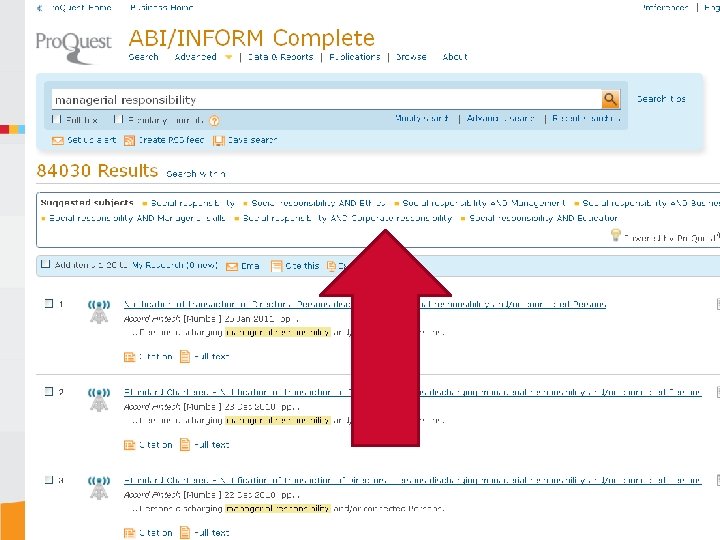Image resolution: width=720 pixels, height=540 pixels.
Task: Open the About menu item
Action: point(455,57)
